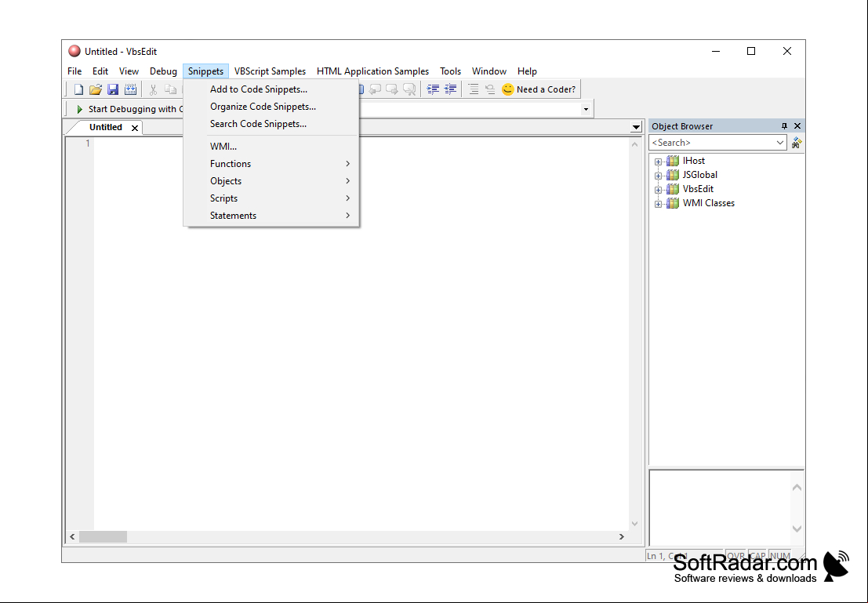Select the Untitled document tab
The width and height of the screenshot is (868, 603).
click(x=105, y=127)
